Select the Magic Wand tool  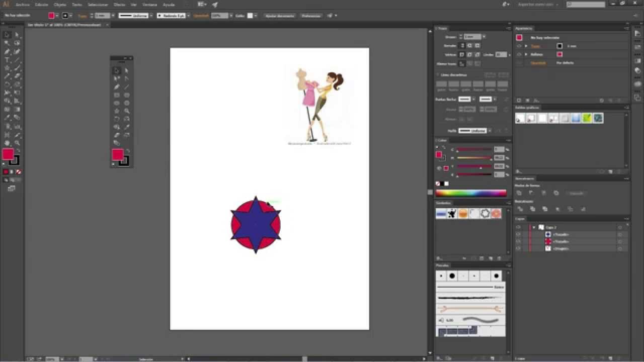pyautogui.click(x=7, y=43)
